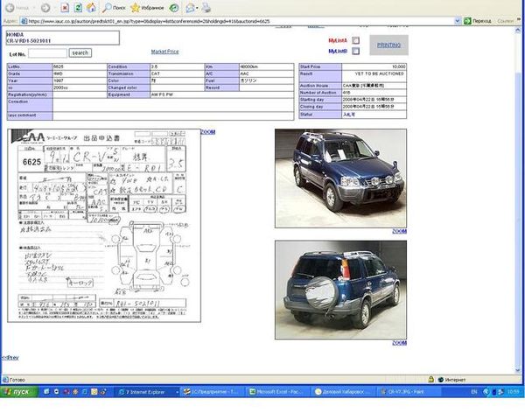
Task: Select the LotNo value 6625 cell
Action: pyautogui.click(x=80, y=66)
